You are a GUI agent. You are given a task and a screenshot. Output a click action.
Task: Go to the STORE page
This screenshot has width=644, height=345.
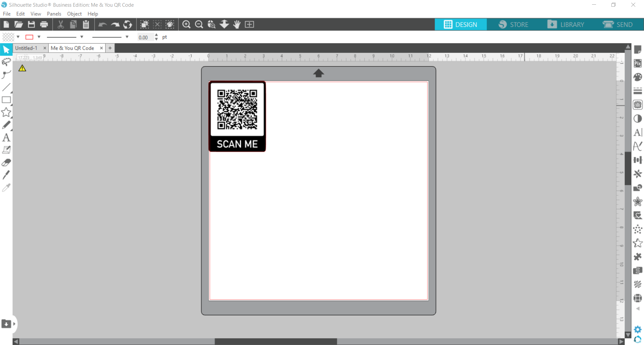point(514,24)
